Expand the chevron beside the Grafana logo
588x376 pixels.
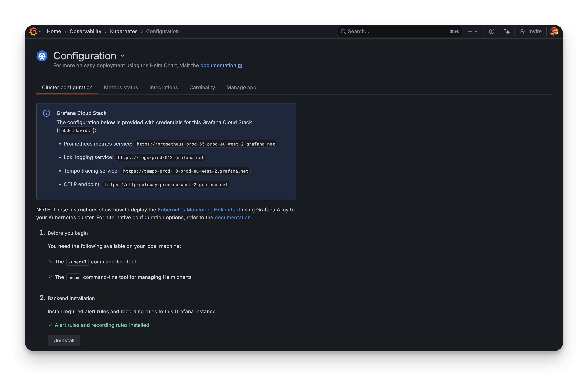(x=40, y=31)
